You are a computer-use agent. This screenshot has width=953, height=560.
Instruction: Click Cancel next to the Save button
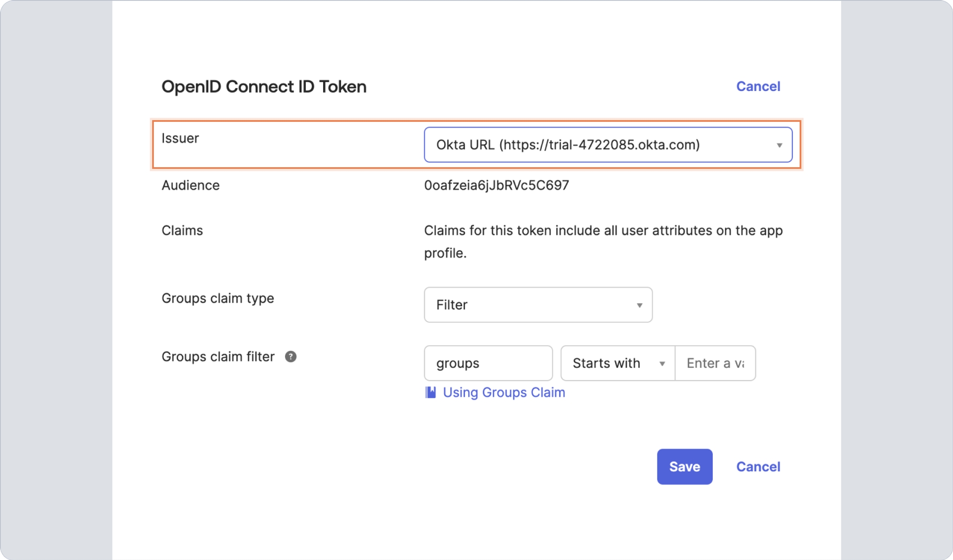tap(758, 467)
